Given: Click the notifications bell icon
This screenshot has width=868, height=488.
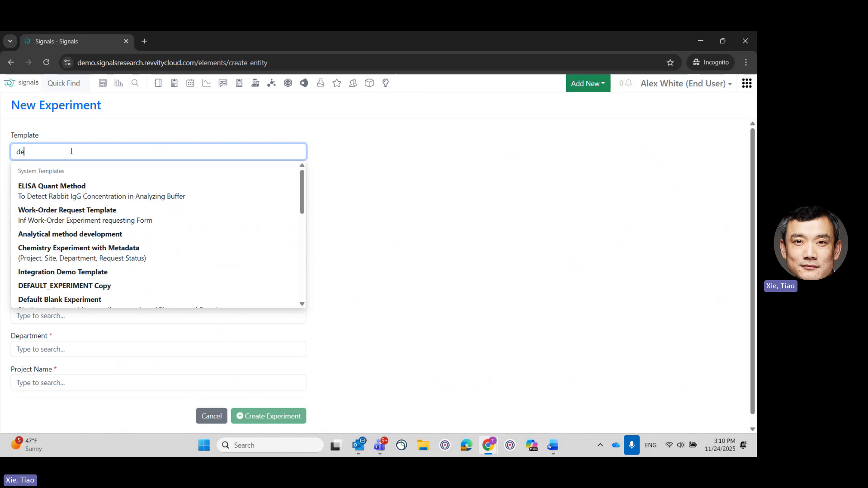Looking at the screenshot, I should point(627,83).
